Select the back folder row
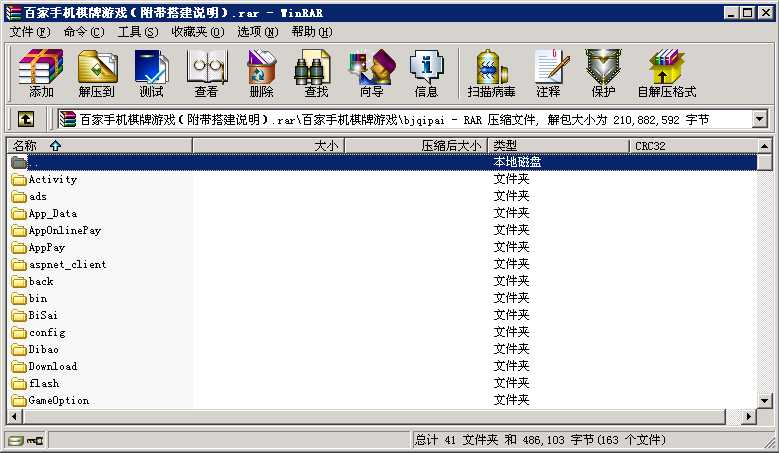Viewport: 779px width, 453px height. (x=382, y=281)
